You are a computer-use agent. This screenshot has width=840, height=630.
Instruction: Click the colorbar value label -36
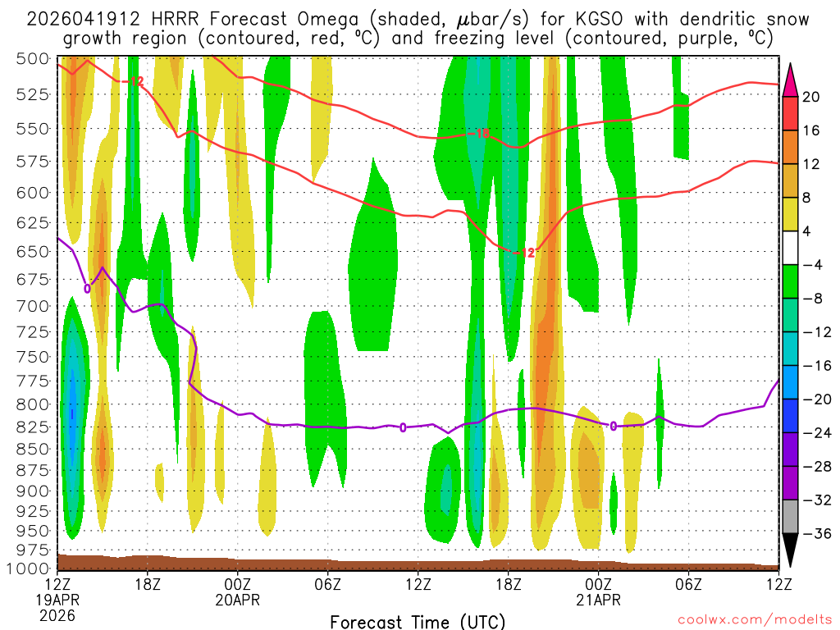tap(817, 534)
